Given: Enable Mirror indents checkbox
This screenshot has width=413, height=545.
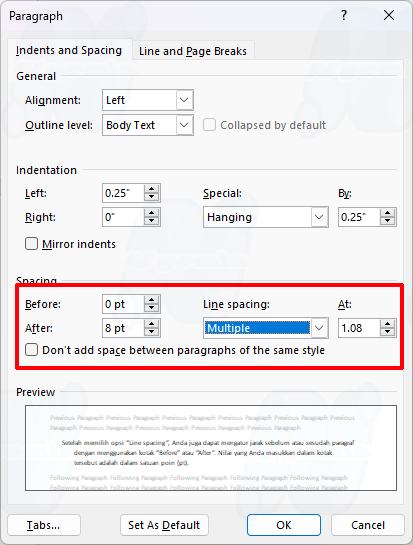Looking at the screenshot, I should coord(31,244).
